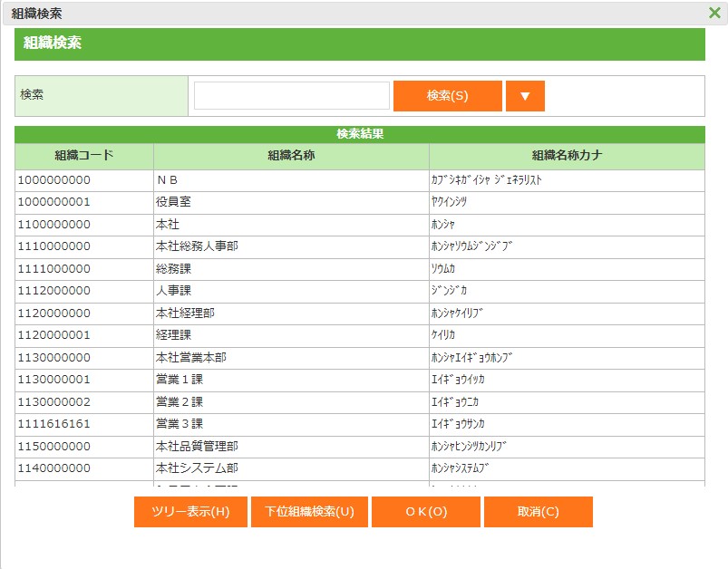The height and width of the screenshot is (569, 728).
Task: Click the 組織コード column header
Action: 84,156
